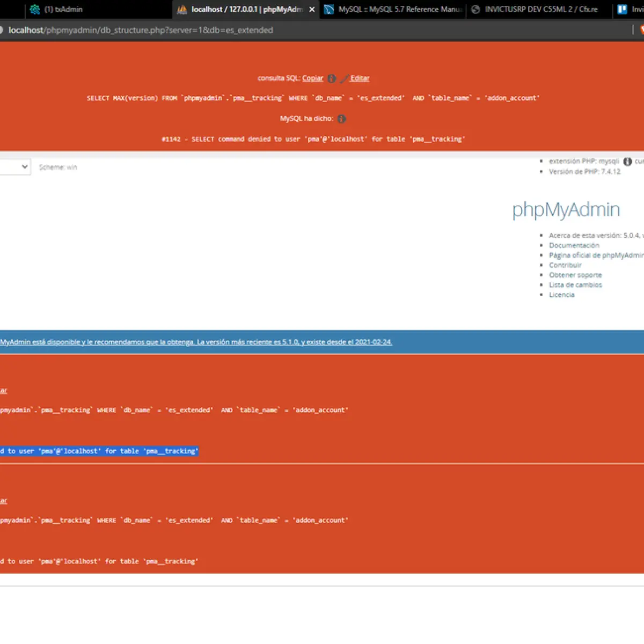Screen dimensions: 644x644
Task: Click Acerca de esta versión entry
Action: [x=596, y=236]
